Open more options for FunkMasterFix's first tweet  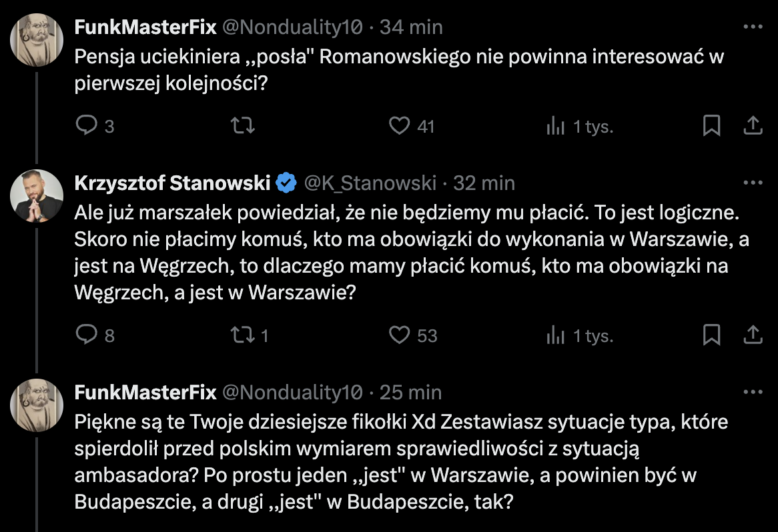(753, 27)
